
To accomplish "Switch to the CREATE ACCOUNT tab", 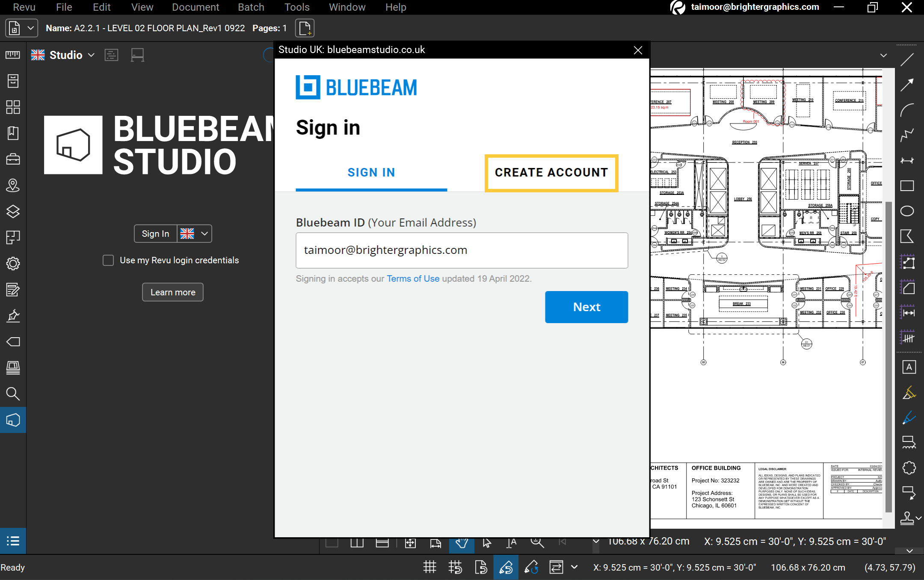I will tap(551, 173).
